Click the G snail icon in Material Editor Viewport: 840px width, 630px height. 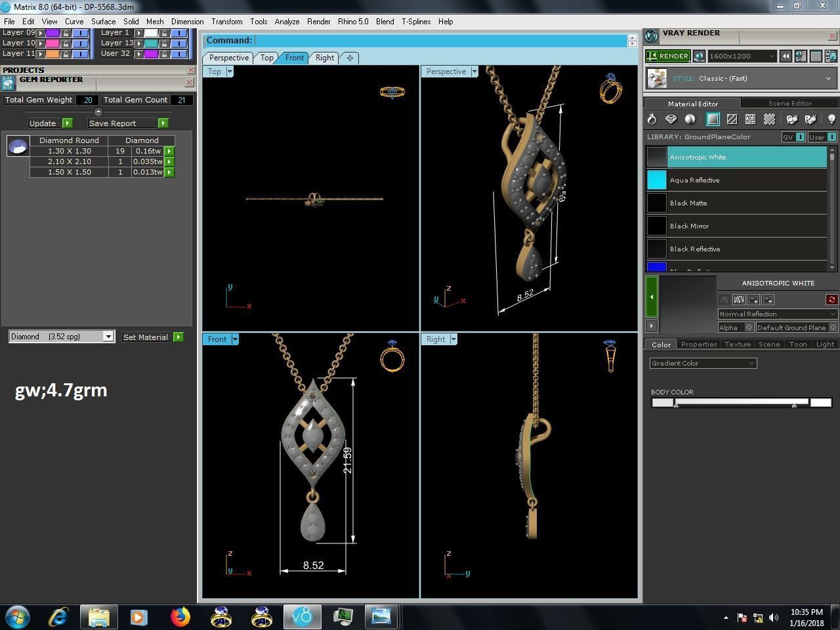(792, 119)
